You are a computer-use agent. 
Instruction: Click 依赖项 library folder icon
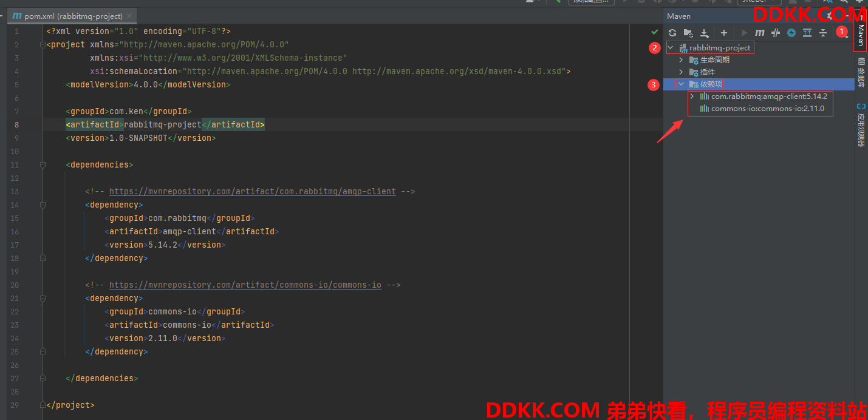click(694, 84)
